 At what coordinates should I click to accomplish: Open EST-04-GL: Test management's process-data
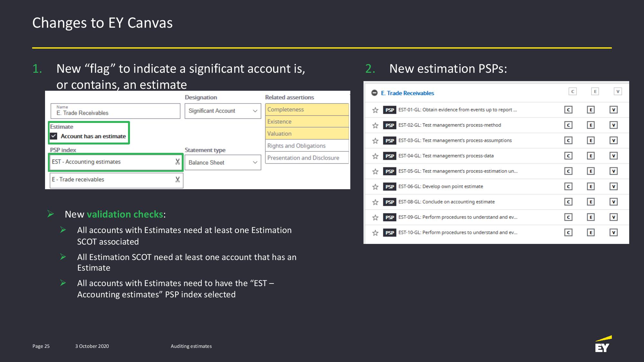446,156
